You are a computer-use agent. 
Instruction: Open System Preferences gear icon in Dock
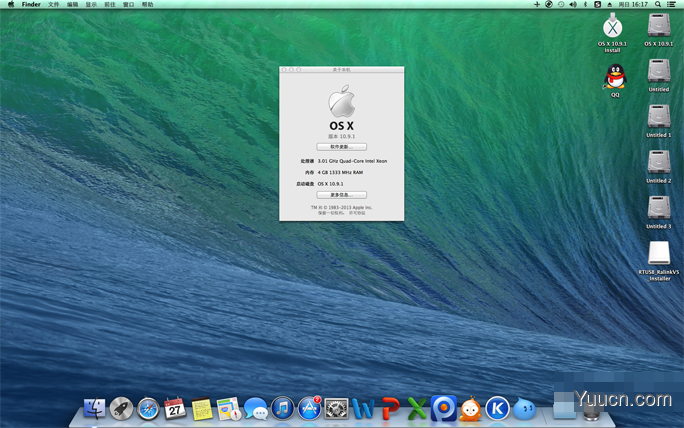pos(336,409)
